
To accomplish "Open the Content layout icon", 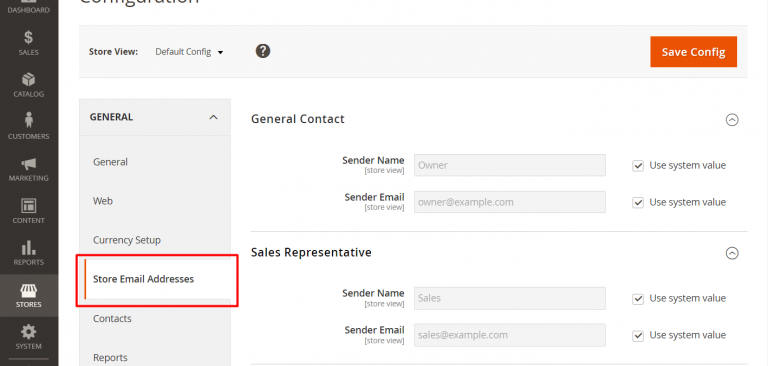I will coord(28,206).
